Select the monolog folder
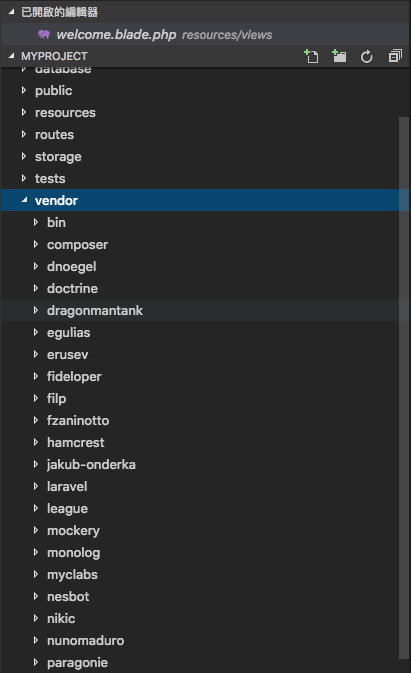Image resolution: width=411 pixels, height=673 pixels. tap(204, 552)
